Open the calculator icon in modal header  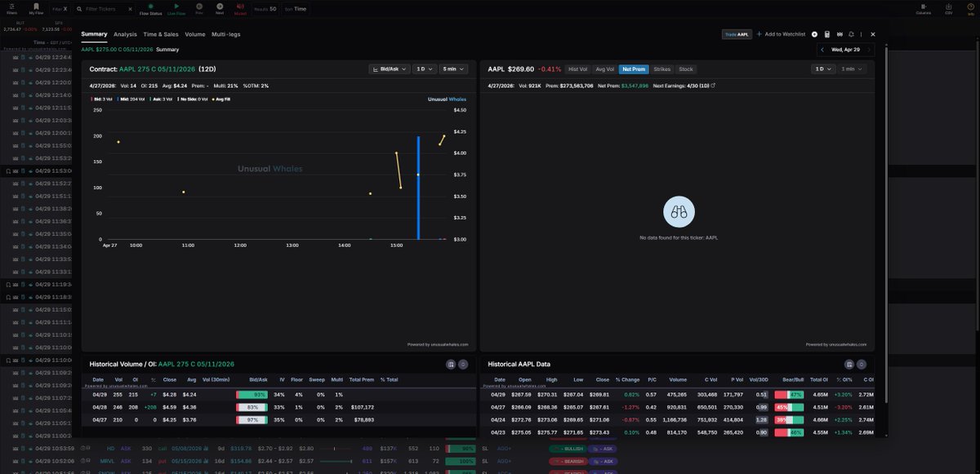827,34
